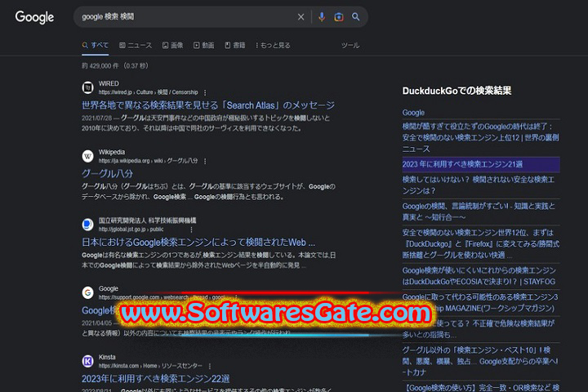Open 2023年に利用すべき検索エンジン22選 result
588x392 pixels.
156,379
